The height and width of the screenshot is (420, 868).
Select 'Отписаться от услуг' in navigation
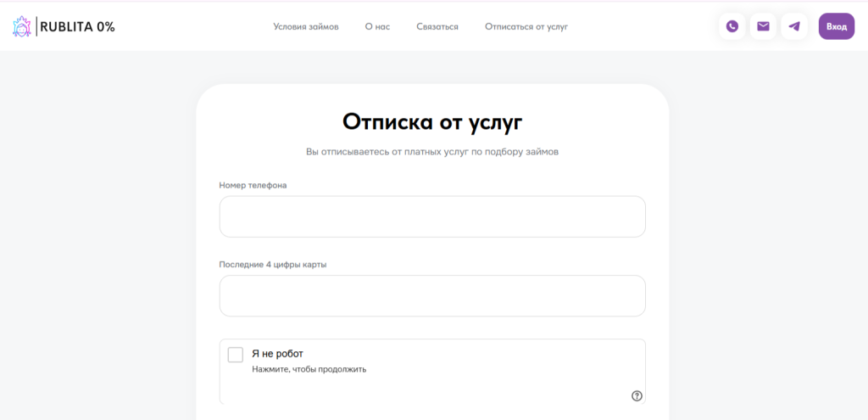click(526, 26)
